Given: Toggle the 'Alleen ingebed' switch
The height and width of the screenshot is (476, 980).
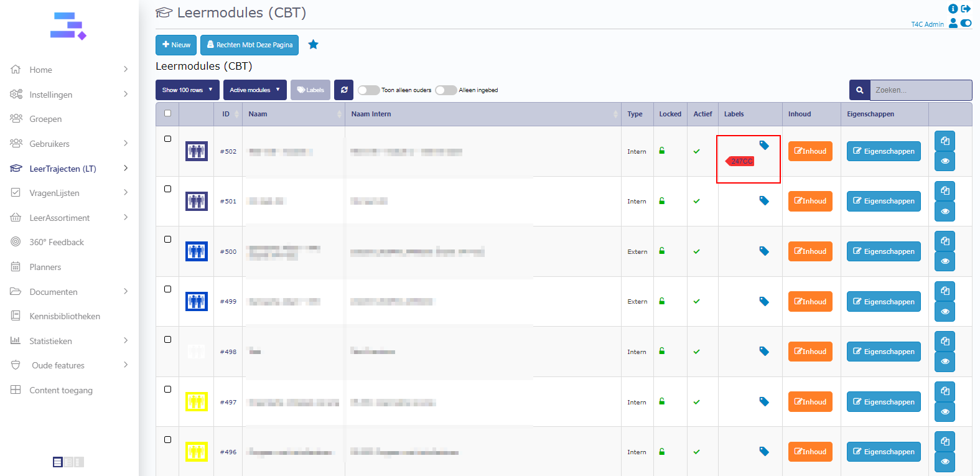Looking at the screenshot, I should (x=446, y=90).
